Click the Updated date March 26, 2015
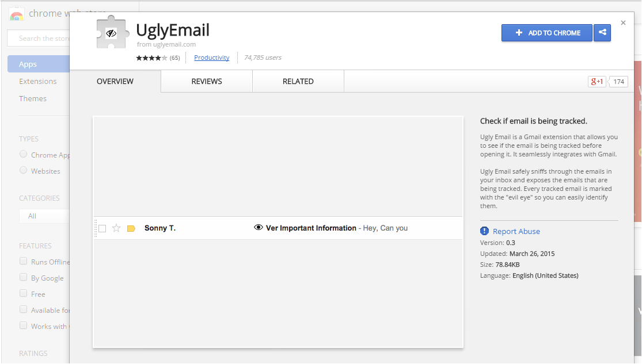The width and height of the screenshot is (642, 364). pyautogui.click(x=532, y=254)
